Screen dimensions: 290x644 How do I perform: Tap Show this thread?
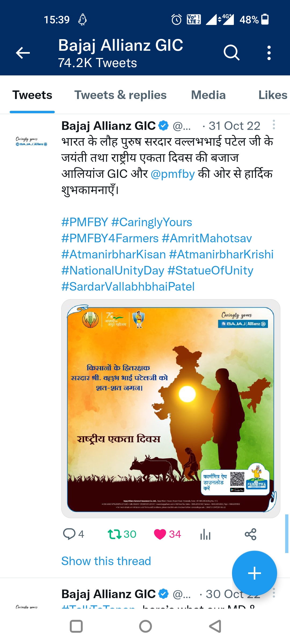point(106,561)
